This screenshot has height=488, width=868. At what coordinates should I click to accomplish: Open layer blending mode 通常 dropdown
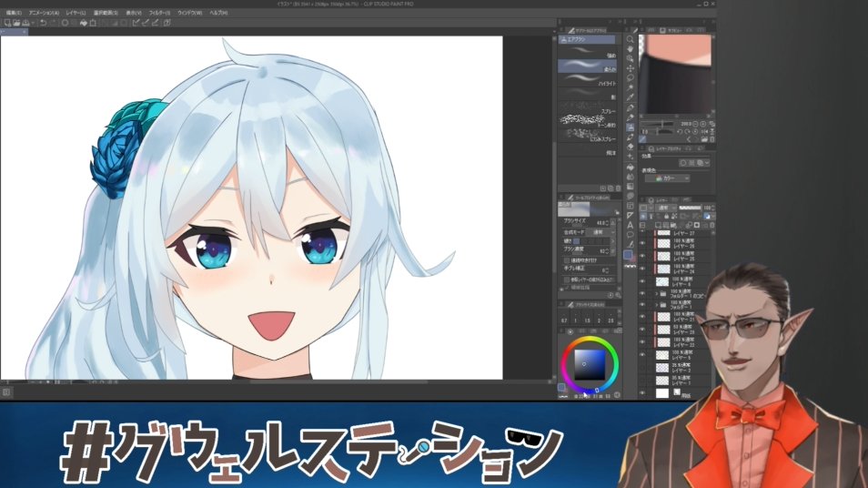(x=666, y=208)
